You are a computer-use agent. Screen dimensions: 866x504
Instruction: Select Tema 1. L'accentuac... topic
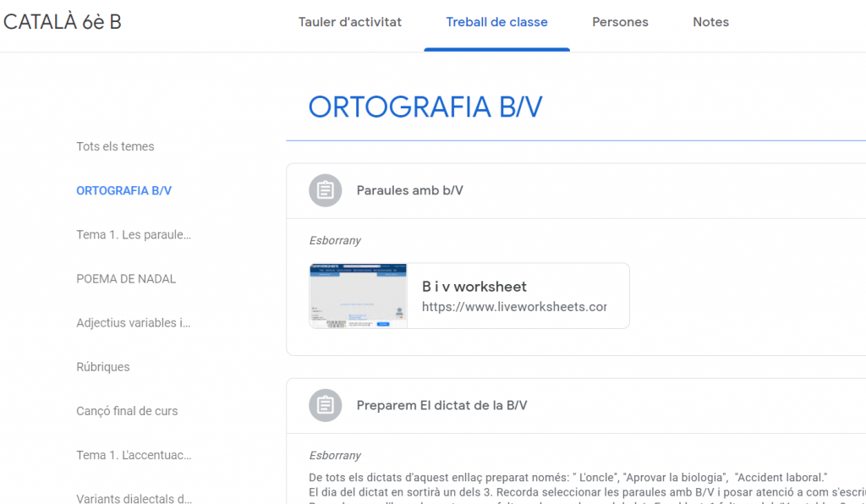134,455
